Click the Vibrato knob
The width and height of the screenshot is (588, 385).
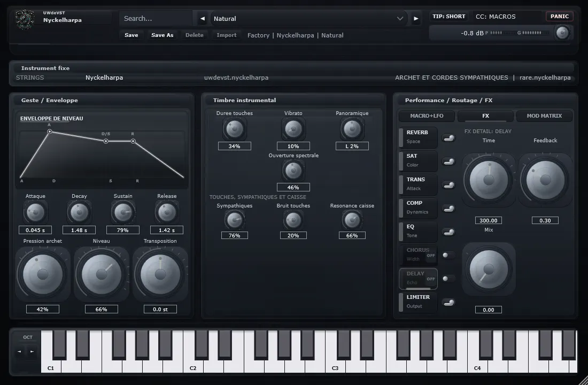pyautogui.click(x=293, y=129)
